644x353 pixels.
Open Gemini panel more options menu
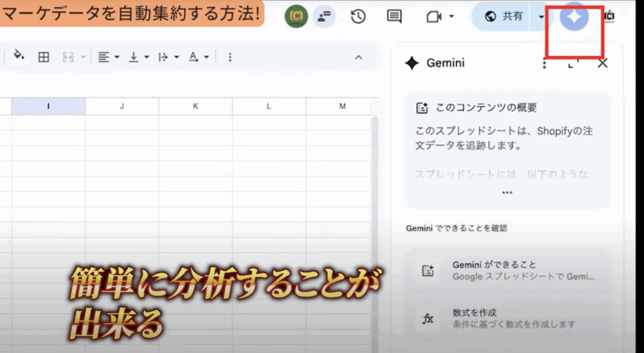(x=545, y=63)
